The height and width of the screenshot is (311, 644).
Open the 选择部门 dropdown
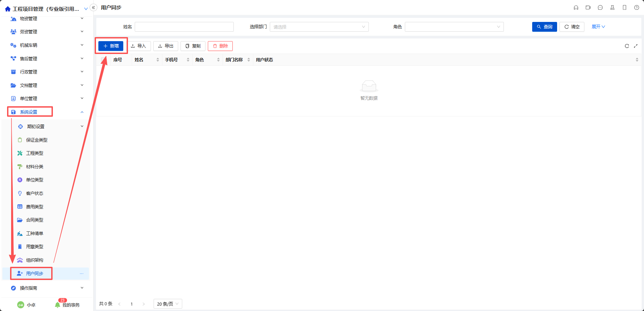[x=319, y=27]
